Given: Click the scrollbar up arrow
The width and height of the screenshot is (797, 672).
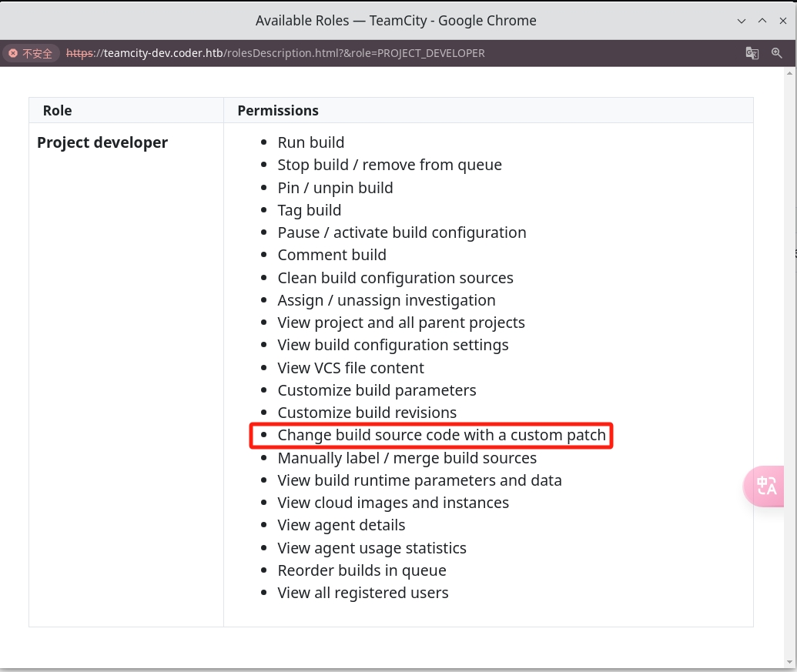Looking at the screenshot, I should tap(789, 73).
